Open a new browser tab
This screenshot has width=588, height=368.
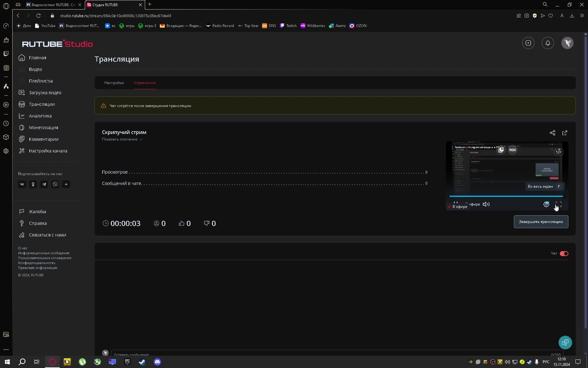(149, 4)
